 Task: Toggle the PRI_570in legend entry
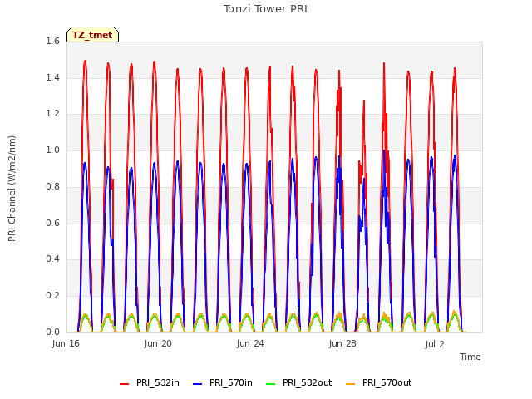tap(223, 383)
